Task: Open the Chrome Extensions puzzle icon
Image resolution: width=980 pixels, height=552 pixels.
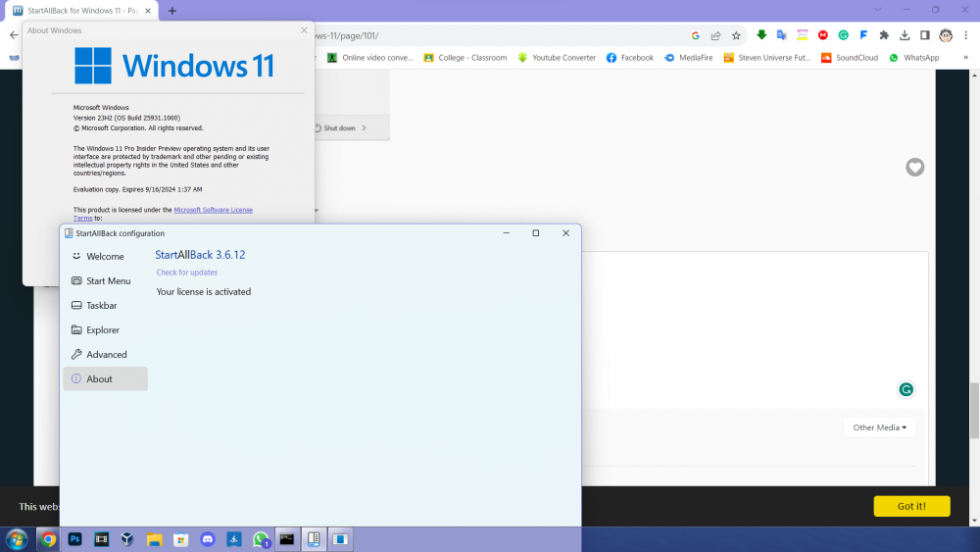Action: pos(884,35)
